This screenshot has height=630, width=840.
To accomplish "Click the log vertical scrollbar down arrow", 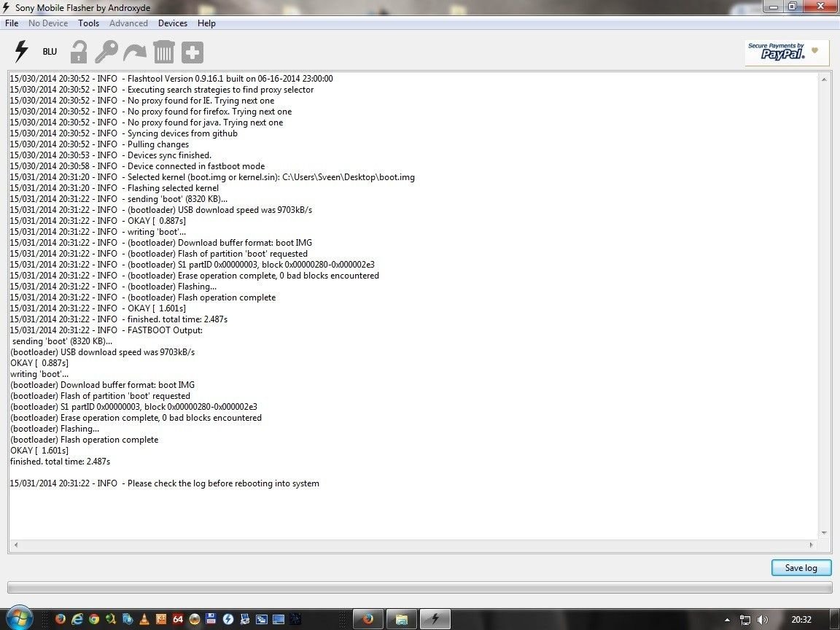I will point(823,533).
